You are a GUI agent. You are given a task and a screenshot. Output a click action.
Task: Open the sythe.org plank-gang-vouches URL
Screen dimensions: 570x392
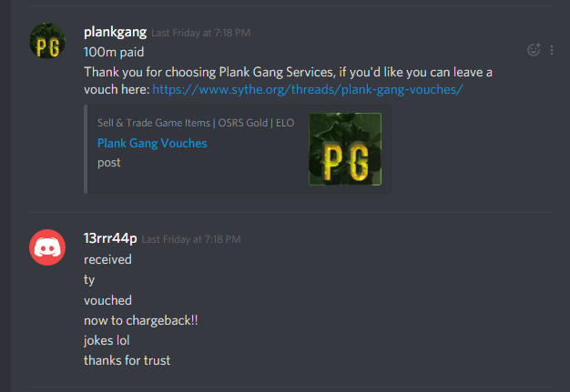(308, 89)
